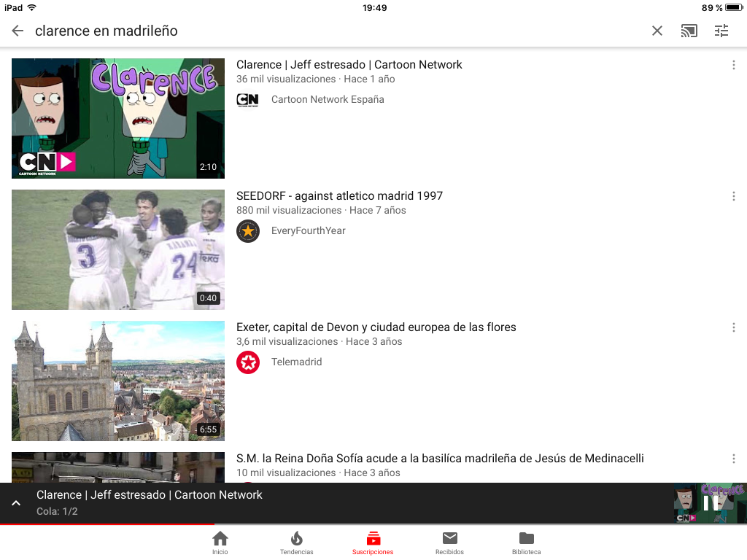Open Telemadrid channel avatar
Screen dimensions: 747x560
248,362
